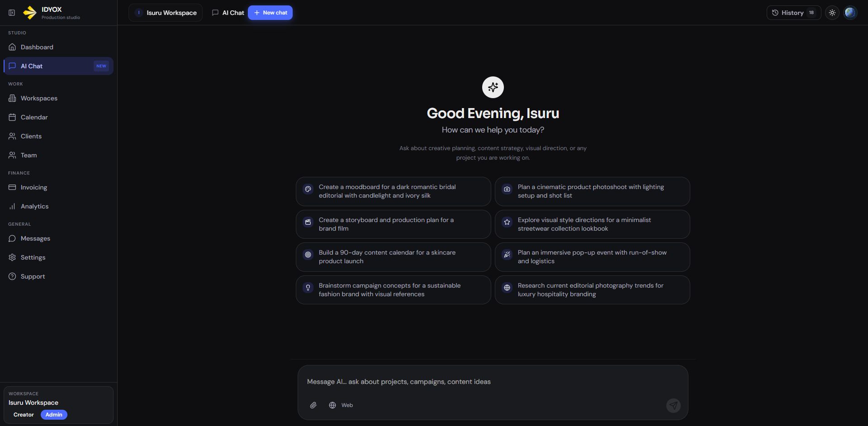Click the AI Chat breadcrumb in top bar
868x426 pixels.
tap(228, 13)
